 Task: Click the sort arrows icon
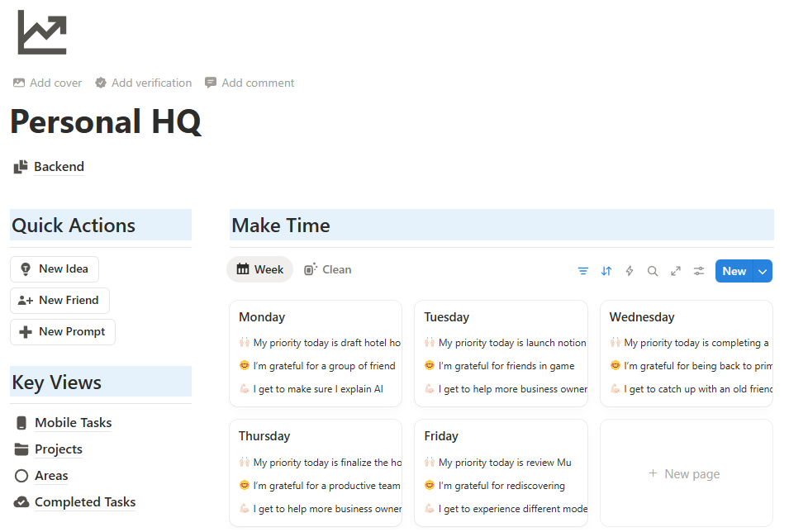(x=606, y=270)
